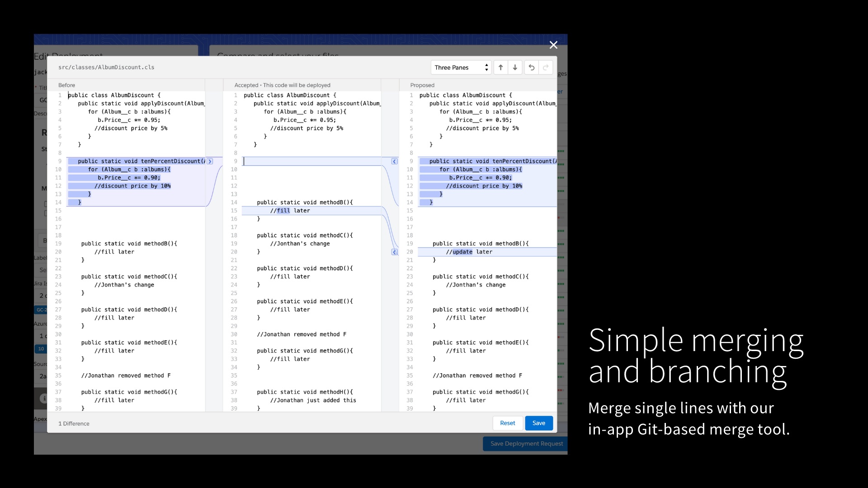Jump to next difference using down arrow

pyautogui.click(x=515, y=67)
